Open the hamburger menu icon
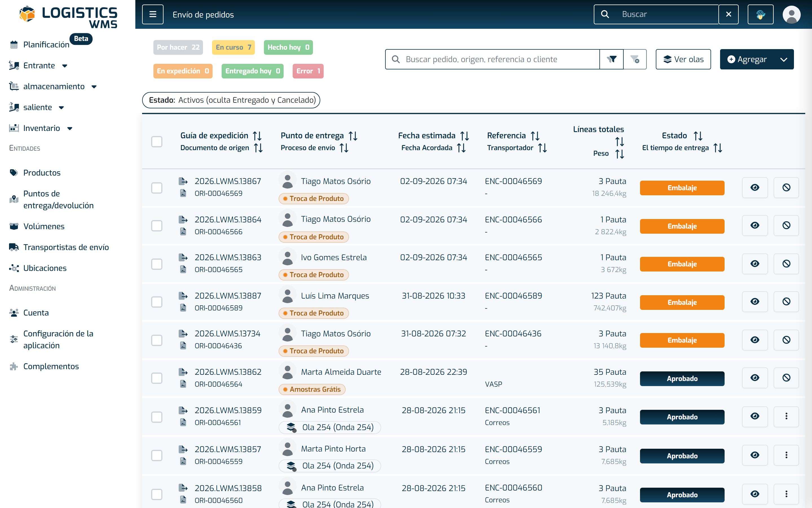Image resolution: width=812 pixels, height=508 pixels. click(x=153, y=14)
